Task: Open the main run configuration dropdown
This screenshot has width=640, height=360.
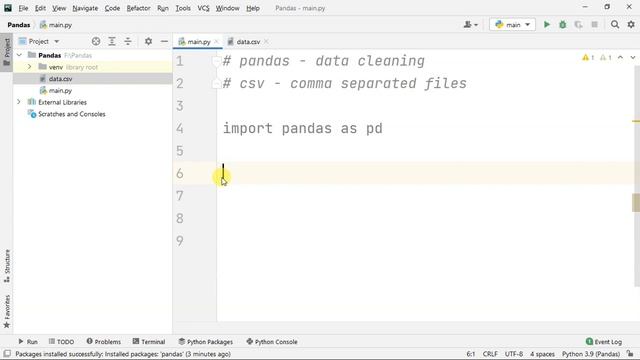Action: [x=512, y=25]
